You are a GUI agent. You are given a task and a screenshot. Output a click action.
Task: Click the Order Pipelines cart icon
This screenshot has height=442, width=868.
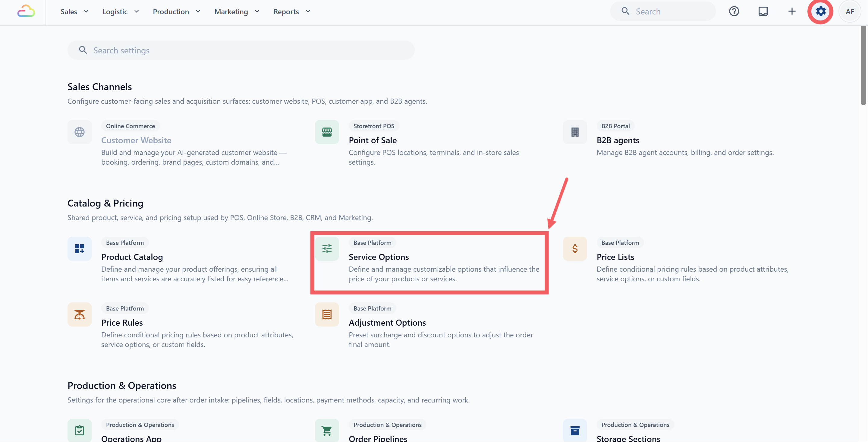pyautogui.click(x=327, y=430)
